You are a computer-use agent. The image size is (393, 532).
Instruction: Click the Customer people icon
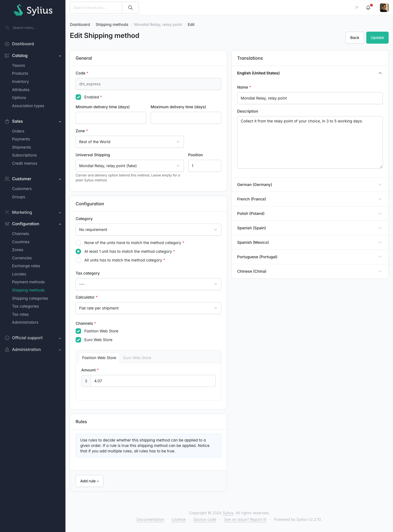[7, 179]
